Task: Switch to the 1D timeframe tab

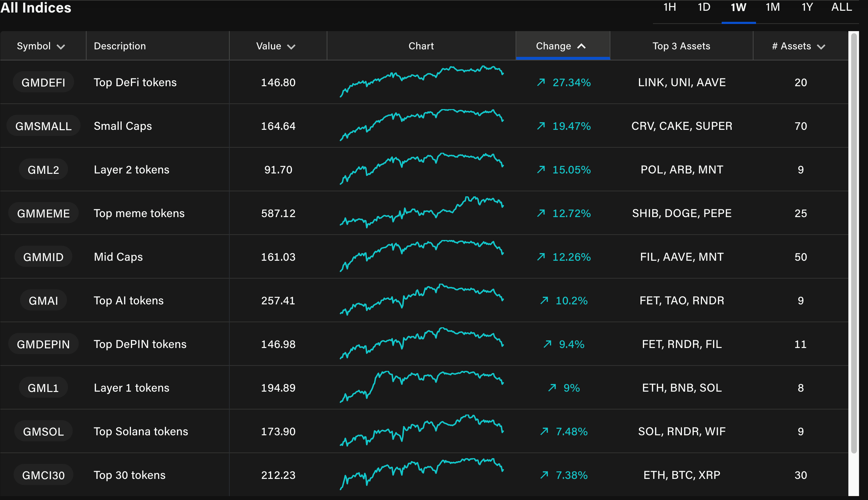Action: click(x=704, y=8)
